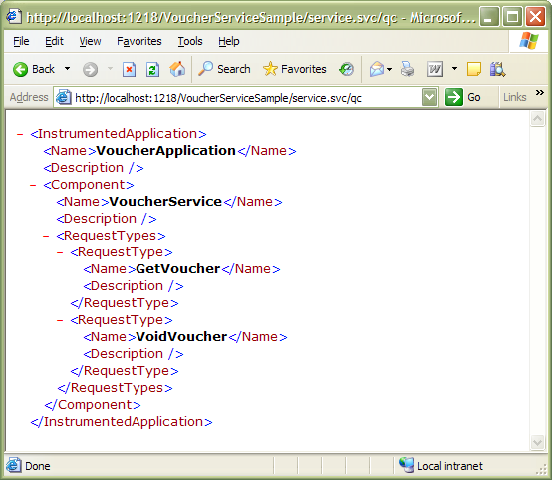Open the Tools menu
552x480 pixels.
click(190, 42)
